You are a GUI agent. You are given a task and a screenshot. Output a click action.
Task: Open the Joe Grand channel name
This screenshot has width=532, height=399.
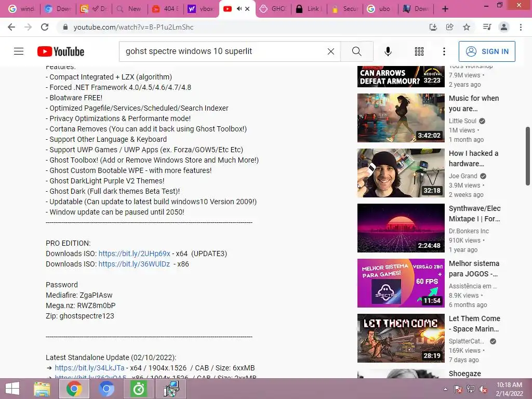[463, 176]
